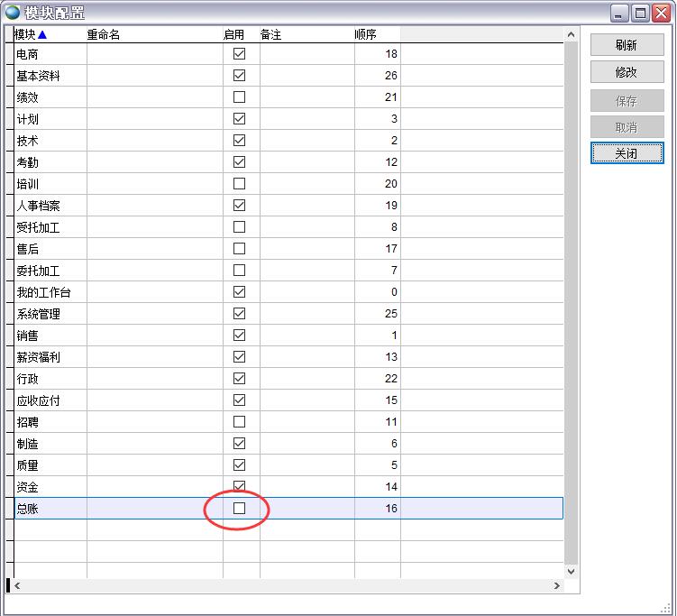Sort by the 顺序 column header
Screen dimensions: 677x616
(x=365, y=34)
